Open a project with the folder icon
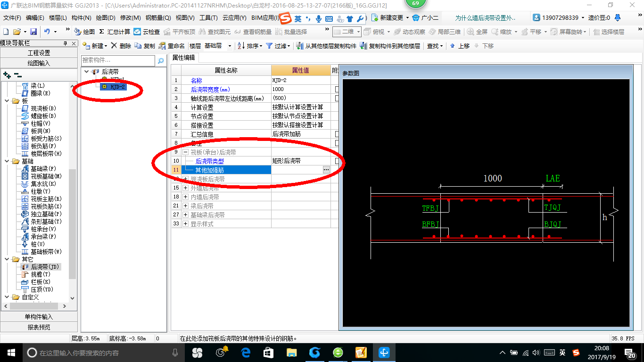The image size is (644, 362). 17,32
